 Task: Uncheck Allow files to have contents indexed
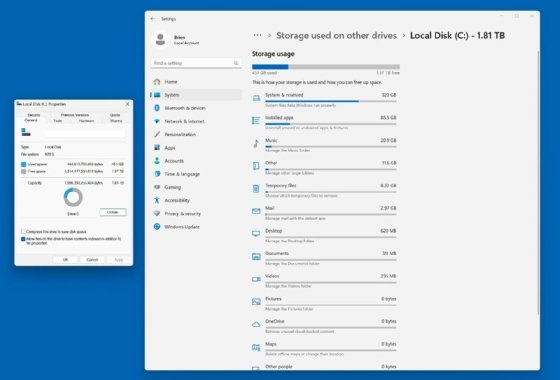point(23,239)
